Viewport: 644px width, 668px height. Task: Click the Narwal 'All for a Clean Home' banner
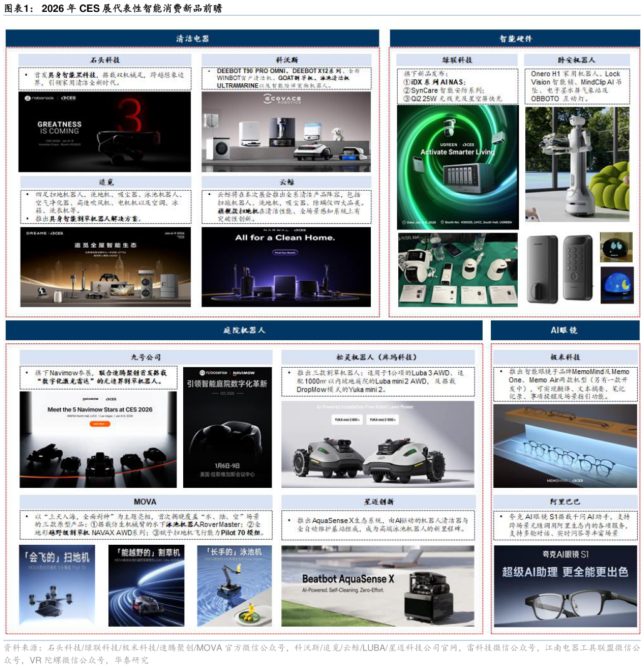click(286, 266)
